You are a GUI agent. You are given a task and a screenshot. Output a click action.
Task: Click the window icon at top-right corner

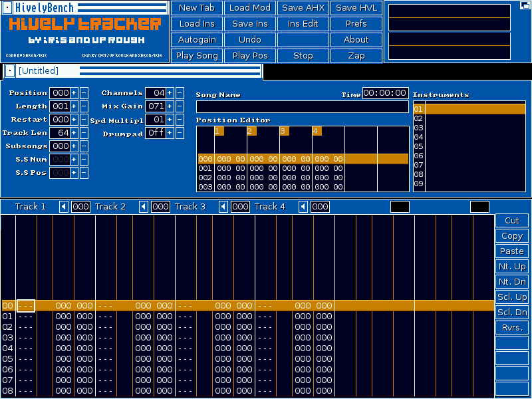pyautogui.click(x=525, y=5)
